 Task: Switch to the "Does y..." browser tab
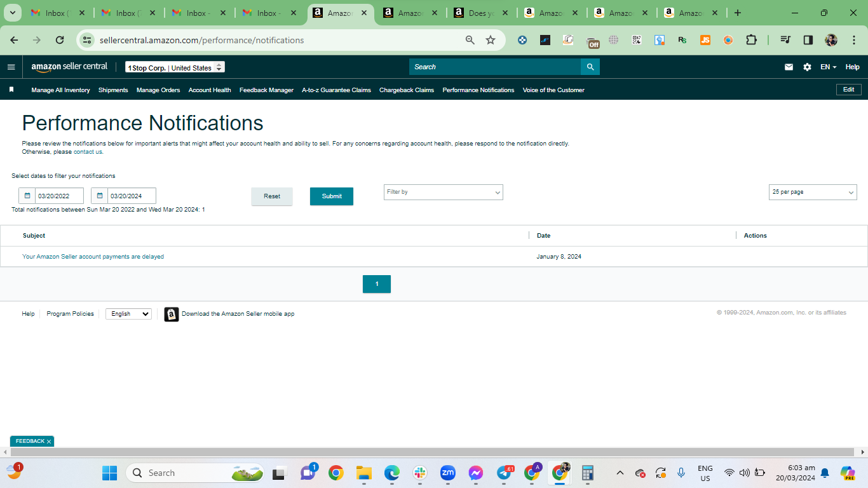coord(480,13)
